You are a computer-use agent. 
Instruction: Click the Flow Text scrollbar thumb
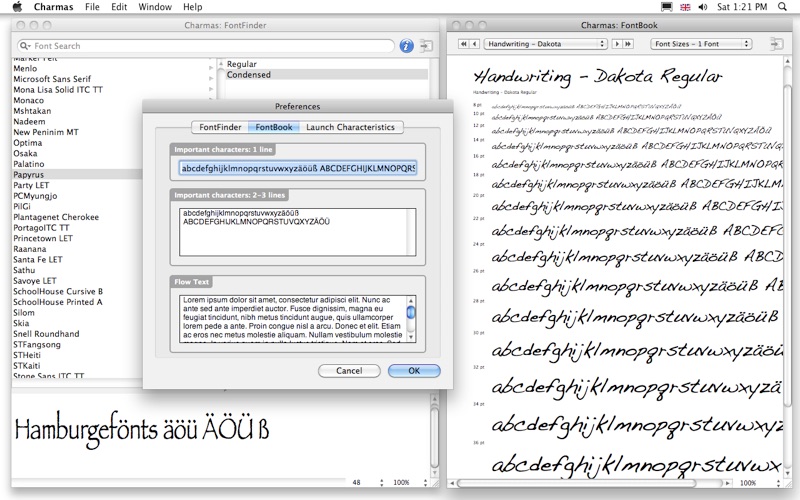click(411, 313)
